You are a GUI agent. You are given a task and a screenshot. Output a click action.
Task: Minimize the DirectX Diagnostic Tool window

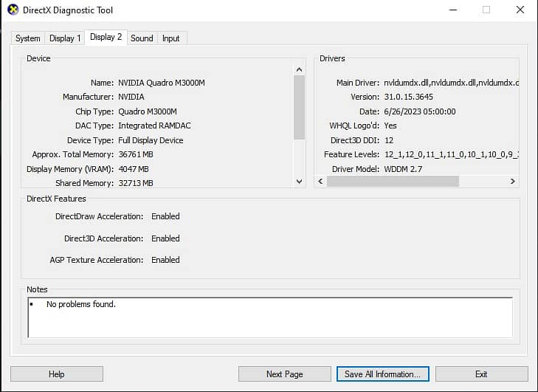[452, 10]
